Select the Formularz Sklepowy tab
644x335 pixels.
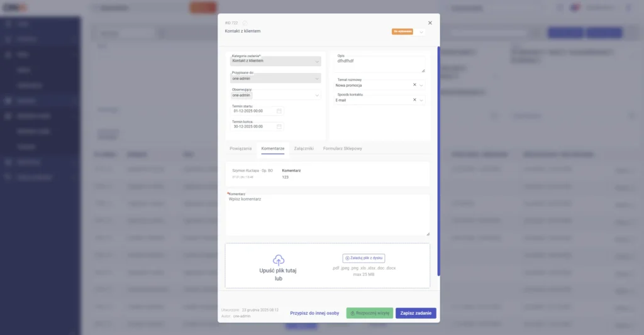[342, 148]
